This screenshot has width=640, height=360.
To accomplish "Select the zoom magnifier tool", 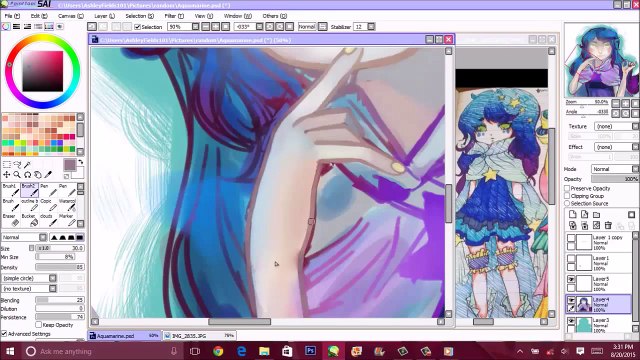I will 17,175.
